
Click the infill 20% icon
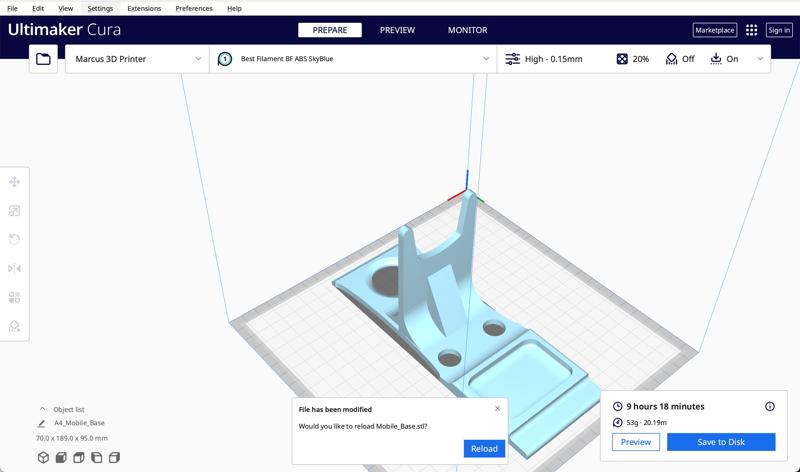point(622,59)
